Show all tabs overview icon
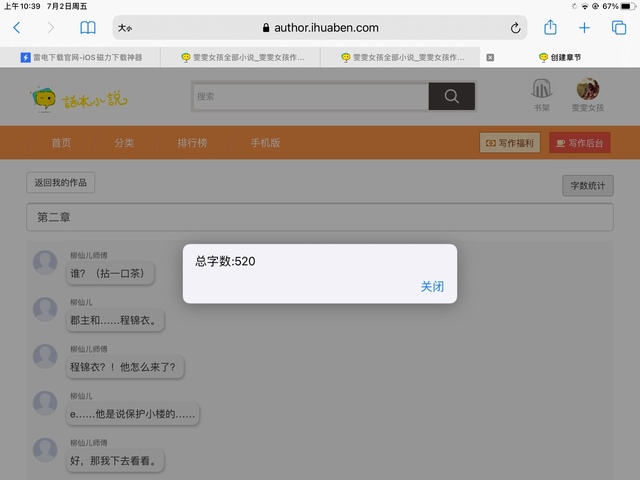This screenshot has width=640, height=480. (x=619, y=28)
